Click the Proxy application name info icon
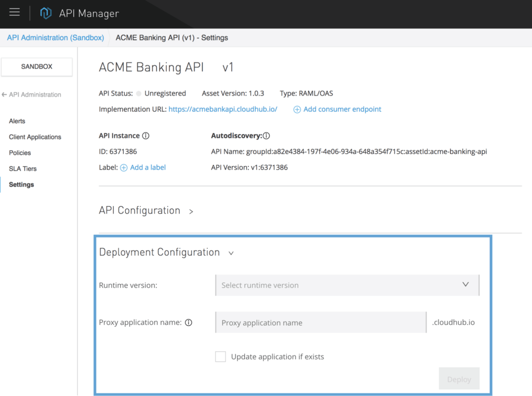Screen dimensions: 532x396 click(x=189, y=322)
